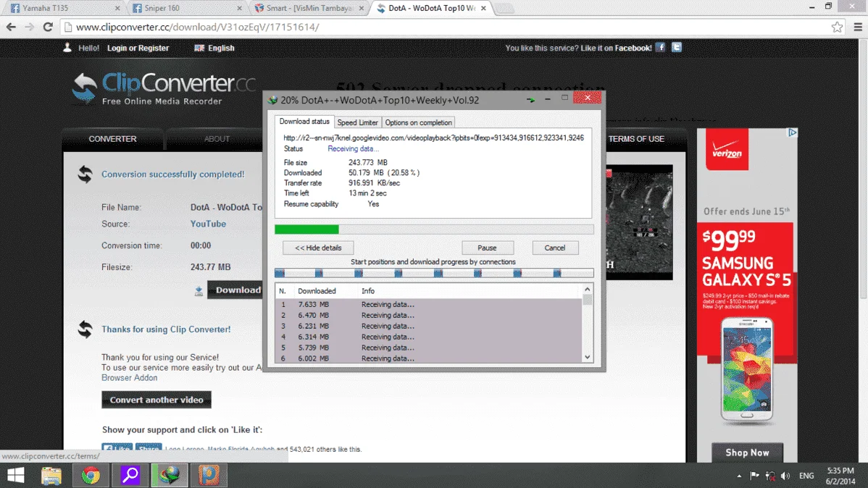Click the English language flag icon
Image resolution: width=868 pixels, height=488 pixels.
(x=199, y=48)
